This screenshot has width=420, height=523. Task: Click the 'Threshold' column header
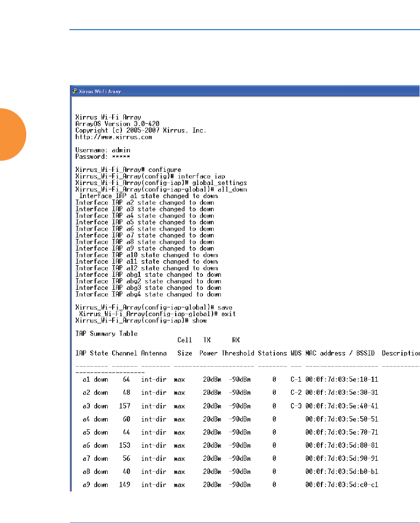pos(238,353)
